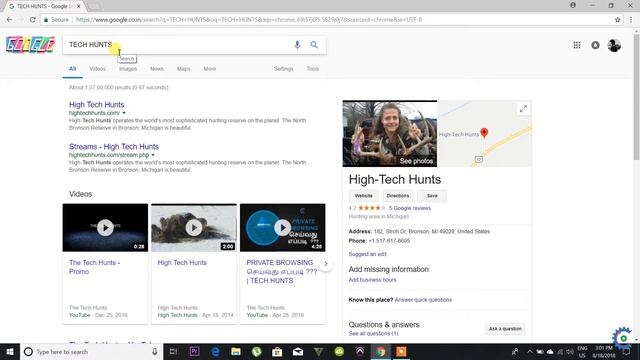Screen dimensions: 640x360
Task: Open PRIVATE BROWSING | TECH HUNTS video title
Action: tap(282, 271)
